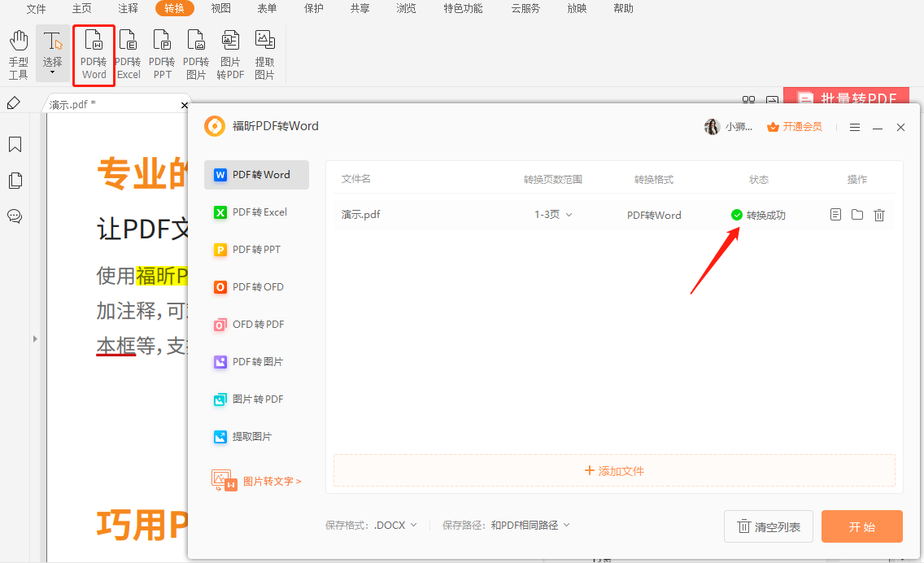Open the comments panel in left sidebar
Screen dimensions: 924x563
(15, 216)
